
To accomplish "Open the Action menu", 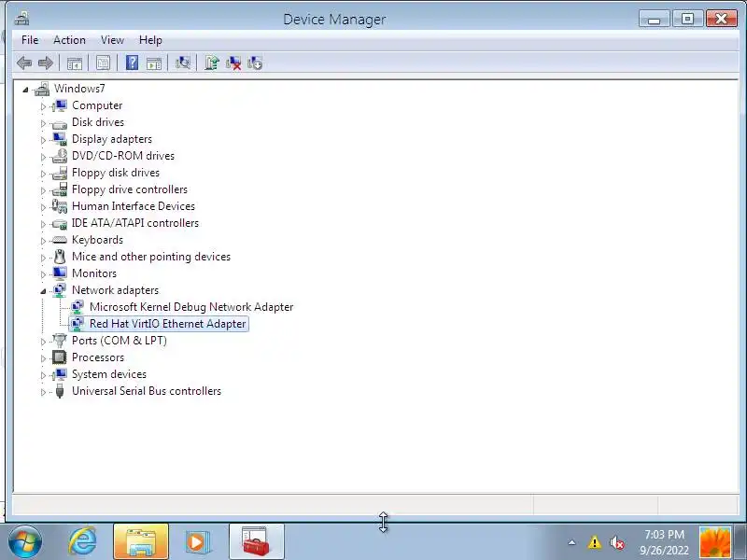I will coord(69,40).
